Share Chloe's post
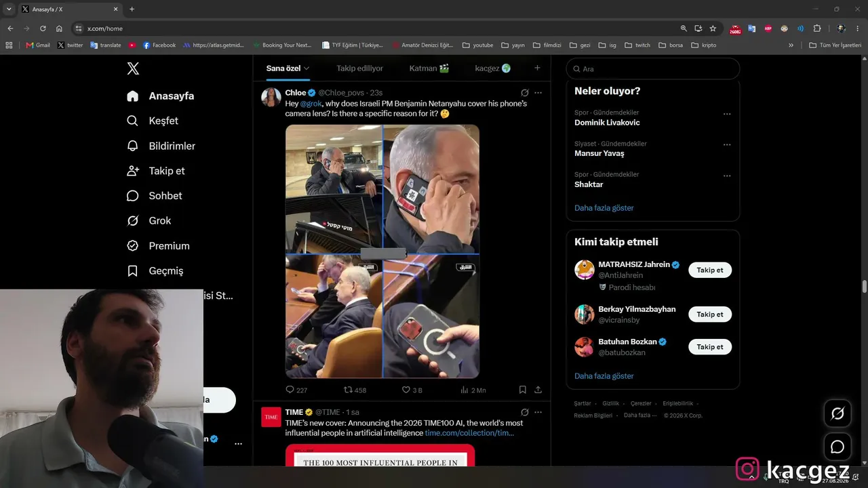Screen dimensions: 868x488 (538, 390)
